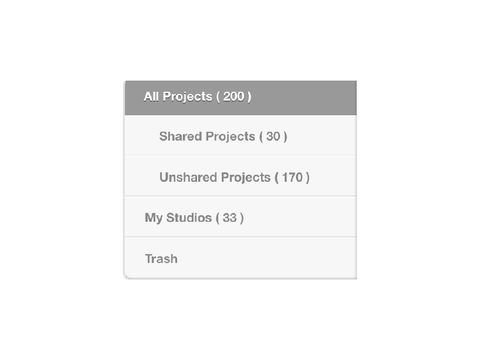This screenshot has height=360, width=480.
Task: Click the "Unshared Projects" text label
Action: coord(215,178)
